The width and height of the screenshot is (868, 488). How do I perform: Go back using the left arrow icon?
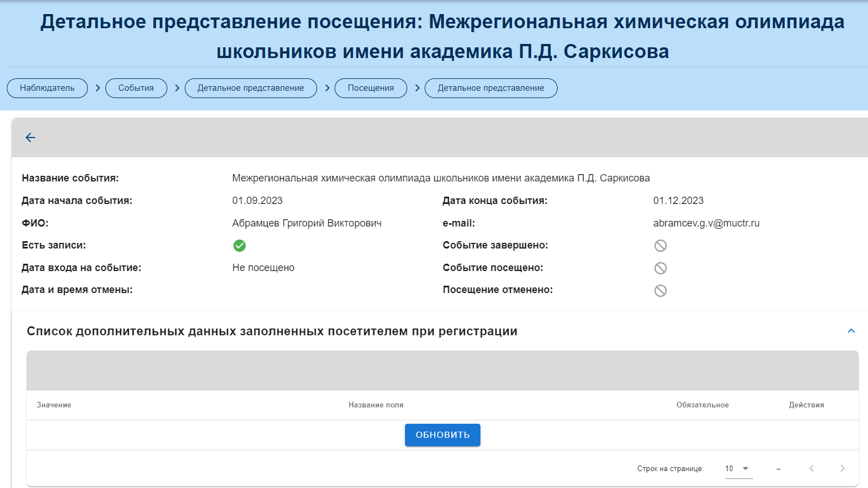(30, 137)
